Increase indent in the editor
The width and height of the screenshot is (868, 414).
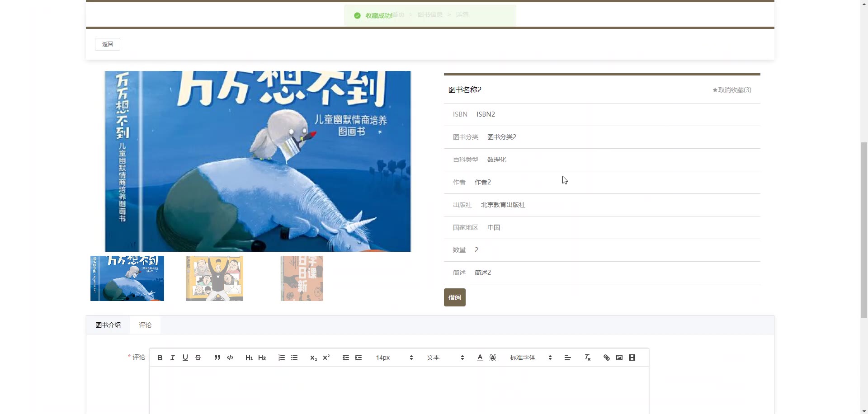click(x=359, y=358)
